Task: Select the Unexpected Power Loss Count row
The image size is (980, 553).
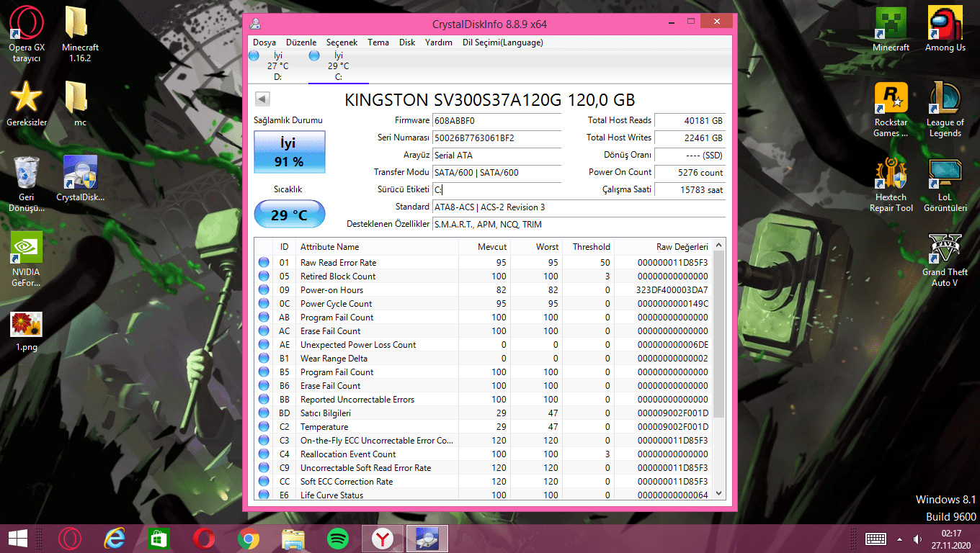Action: (x=483, y=344)
